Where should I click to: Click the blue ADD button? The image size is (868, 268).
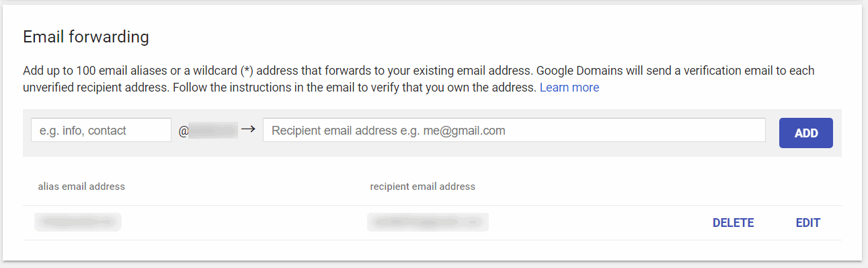coord(806,133)
